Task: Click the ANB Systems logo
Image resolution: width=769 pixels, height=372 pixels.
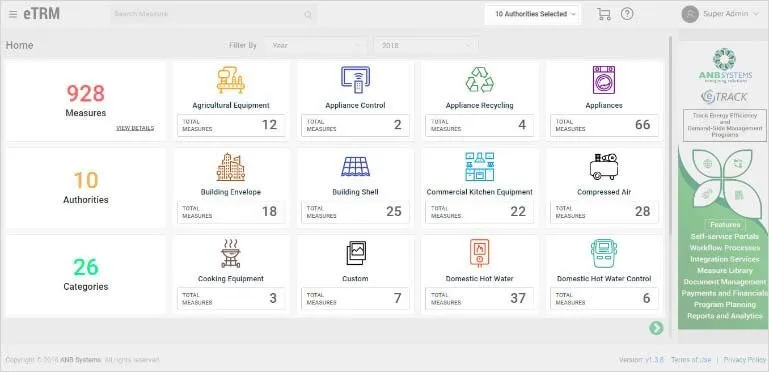Action: [x=724, y=67]
